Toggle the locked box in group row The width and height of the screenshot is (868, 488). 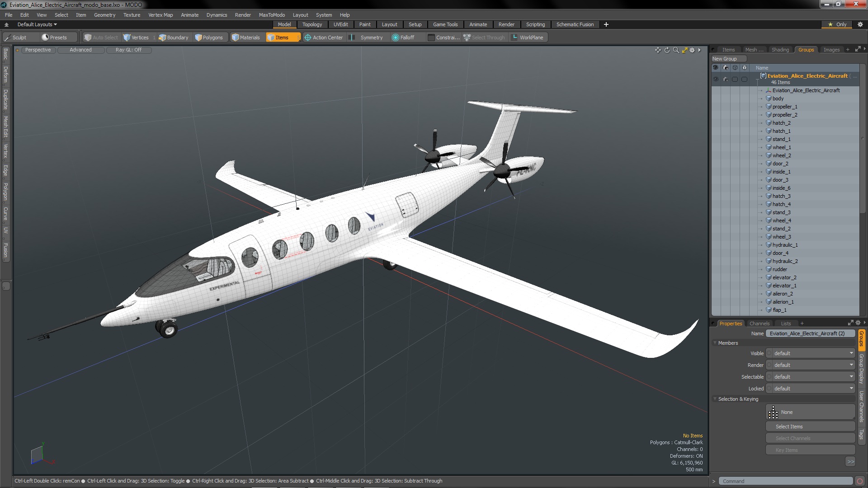[745, 79]
